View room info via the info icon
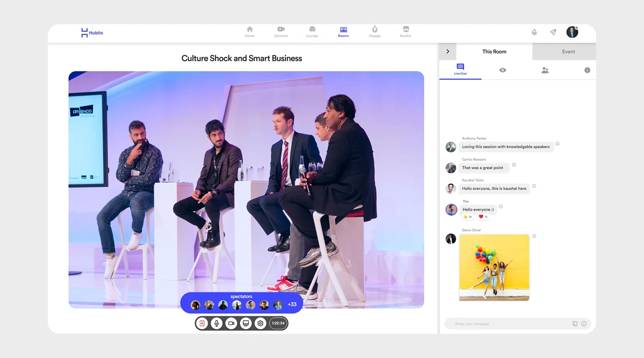The width and height of the screenshot is (644, 358). [x=588, y=70]
